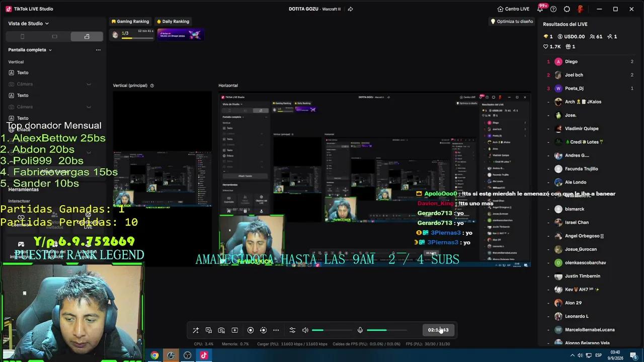The width and height of the screenshot is (644, 362).
Task: Start recording with the record button
Action: coord(251,330)
